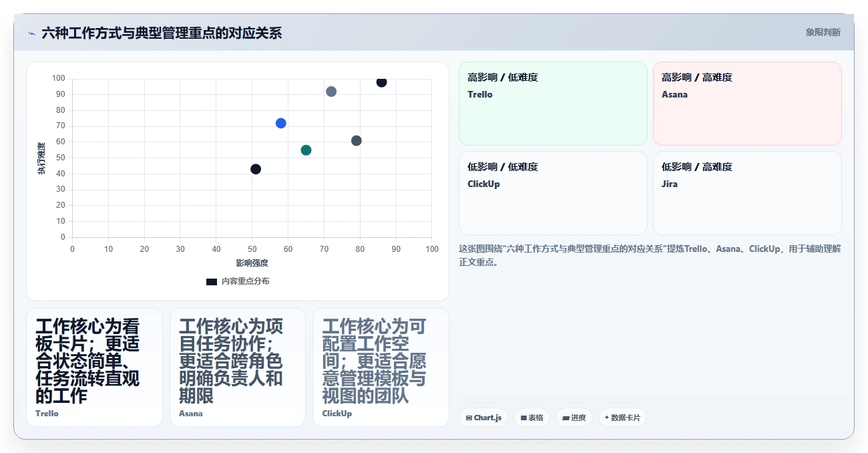This screenshot has width=868, height=453.
Task: Select the 高影响 / 低难度 quadrant card
Action: [x=553, y=104]
